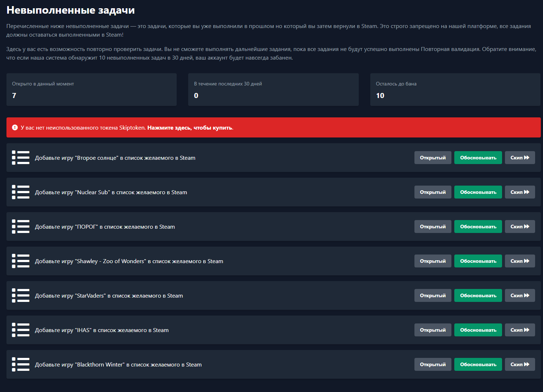Validate the "Blackthorn Winter" task with Обосновывать

tap(478, 364)
